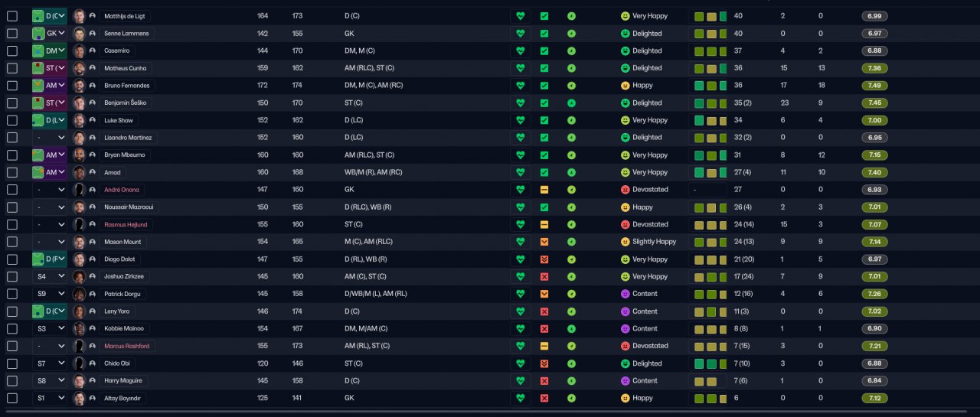Click the yellow unavailable icon in André Onana's row
The height and width of the screenshot is (417, 980).
pos(544,190)
